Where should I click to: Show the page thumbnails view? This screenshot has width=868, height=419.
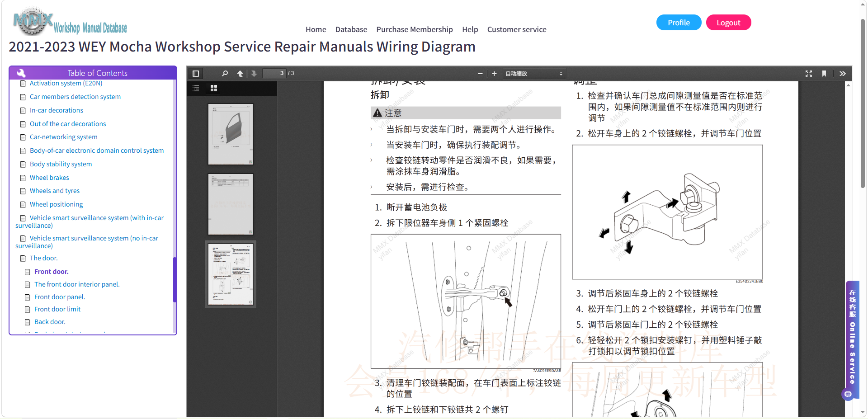(214, 88)
